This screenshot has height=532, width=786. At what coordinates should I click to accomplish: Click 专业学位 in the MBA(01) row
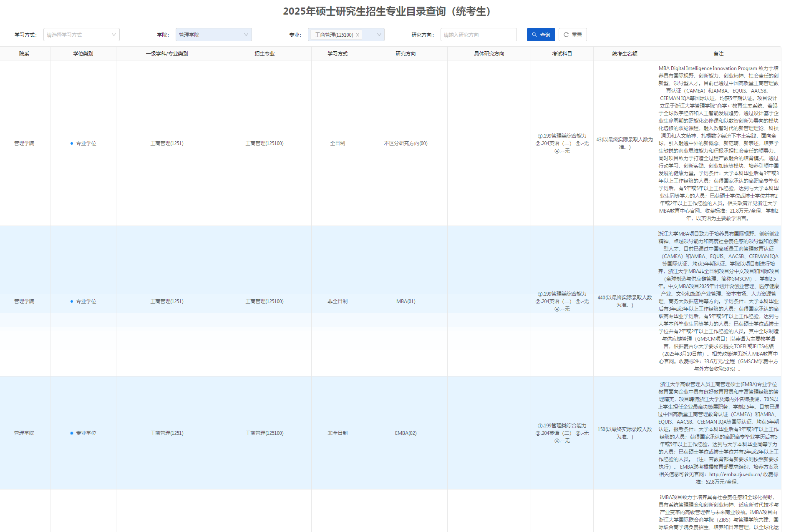[86, 301]
